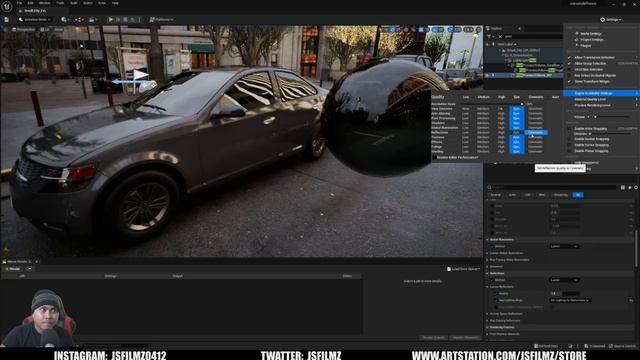Click the green Play button

pyautogui.click(x=110, y=19)
